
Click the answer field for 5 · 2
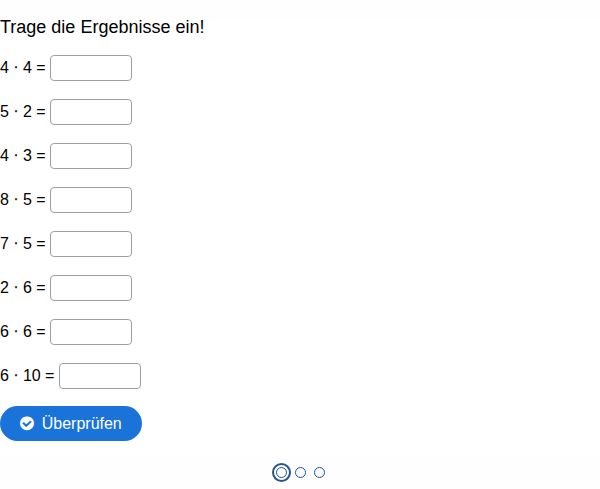coord(91,112)
